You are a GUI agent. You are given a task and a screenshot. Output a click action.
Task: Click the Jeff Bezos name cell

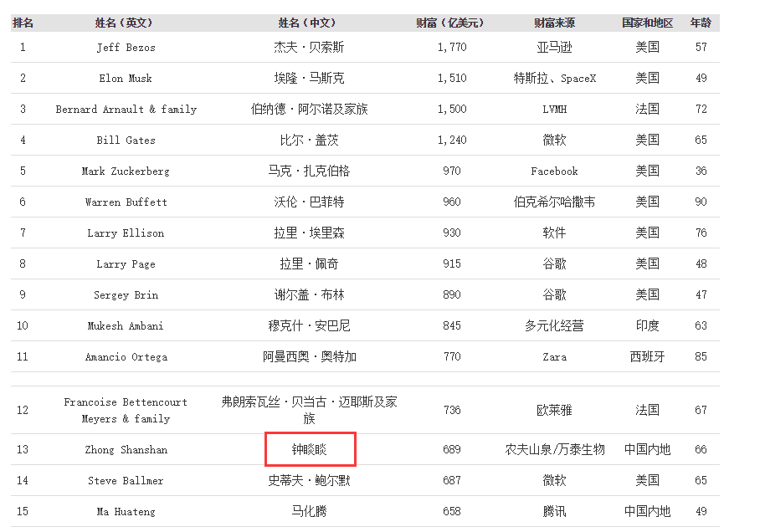[126, 48]
